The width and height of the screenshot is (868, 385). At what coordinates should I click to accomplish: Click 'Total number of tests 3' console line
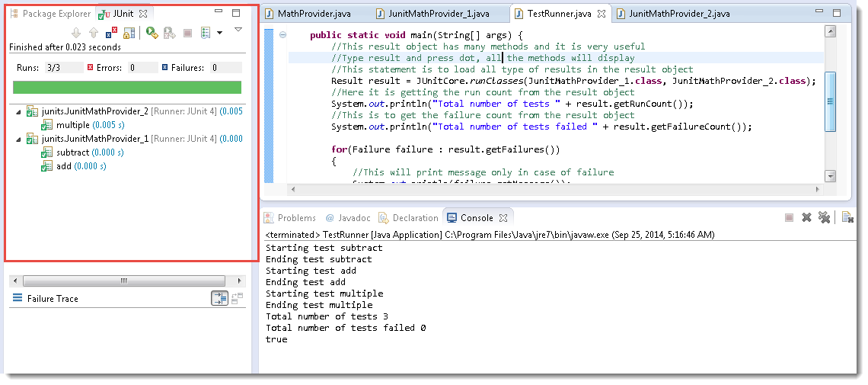[x=327, y=316]
